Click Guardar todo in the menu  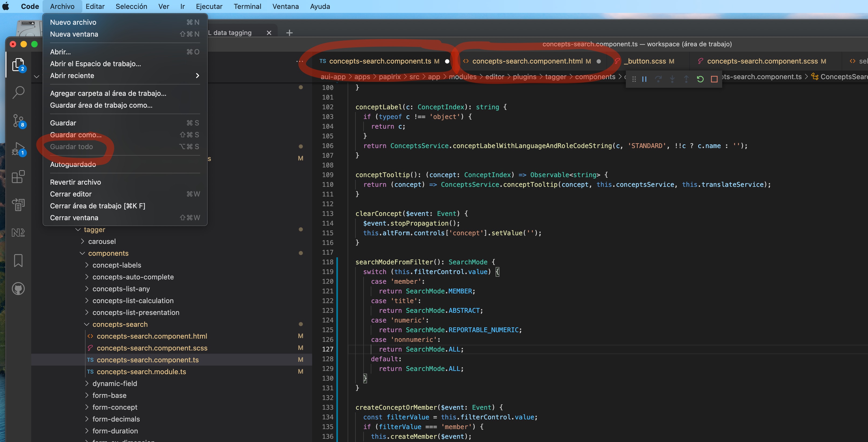tap(72, 147)
